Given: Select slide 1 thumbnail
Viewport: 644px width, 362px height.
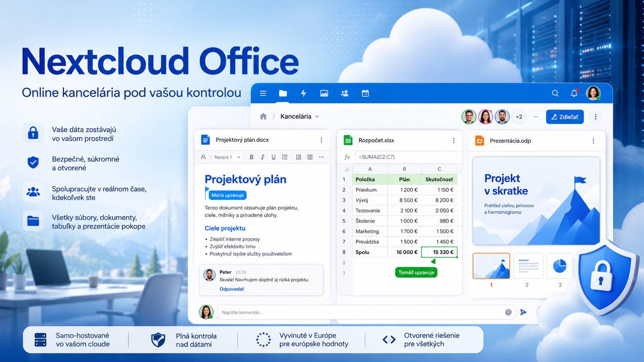Looking at the screenshot, I should pos(491,266).
